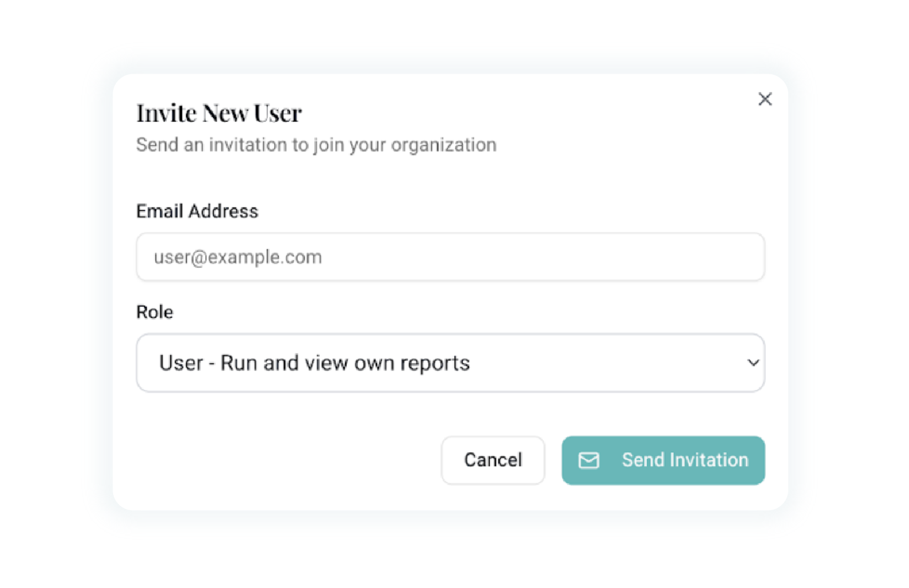Click the Email Address label
Screen dimensions: 909x588
click(x=197, y=211)
